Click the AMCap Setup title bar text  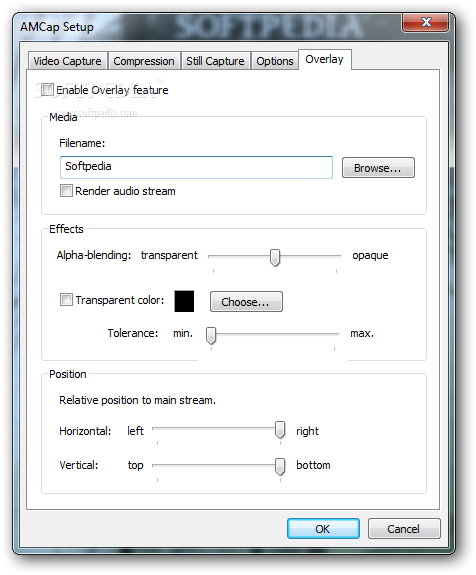tap(57, 27)
